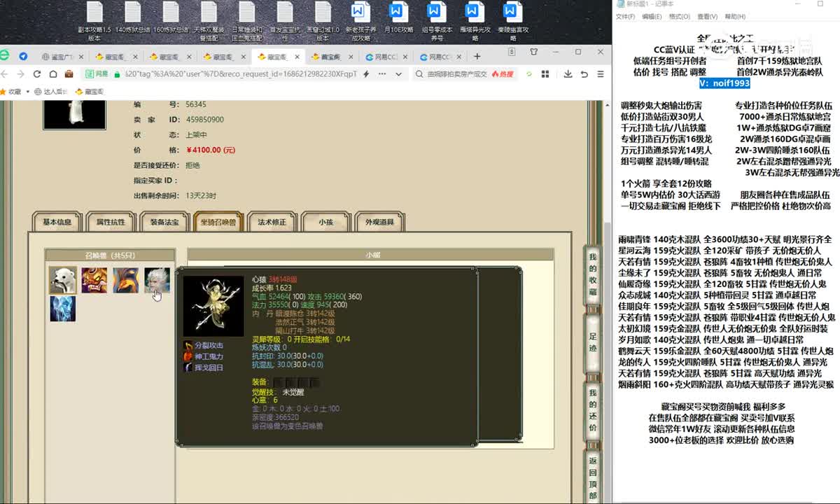Switch to the 装备法宝 tab
Screen dimensions: 840x504
(164, 223)
